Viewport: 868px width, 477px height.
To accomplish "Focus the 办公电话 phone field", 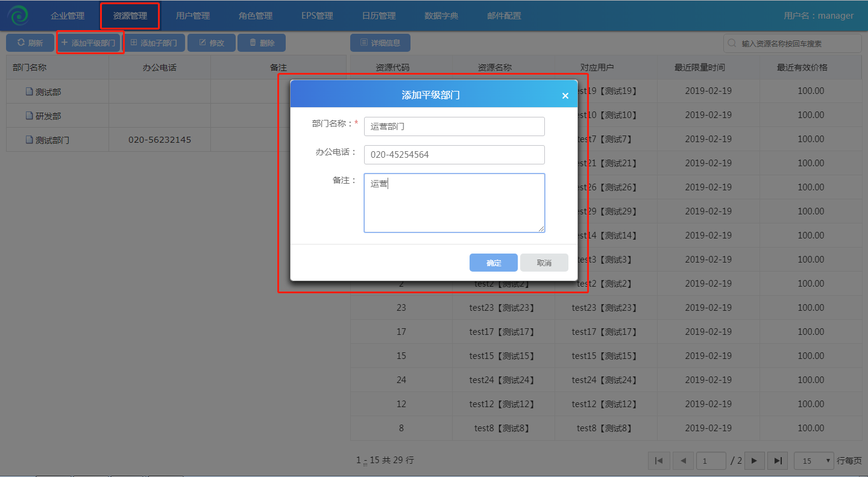I will 454,155.
